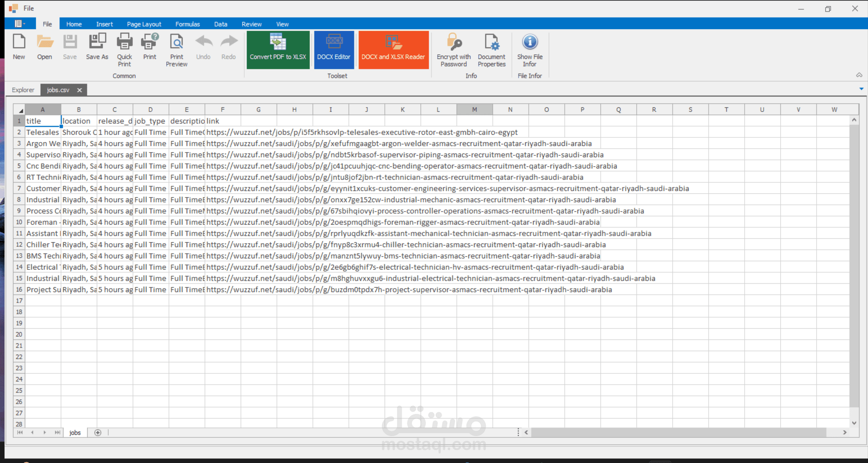Image resolution: width=868 pixels, height=463 pixels.
Task: Open the Insert ribbon tab
Action: coord(104,24)
